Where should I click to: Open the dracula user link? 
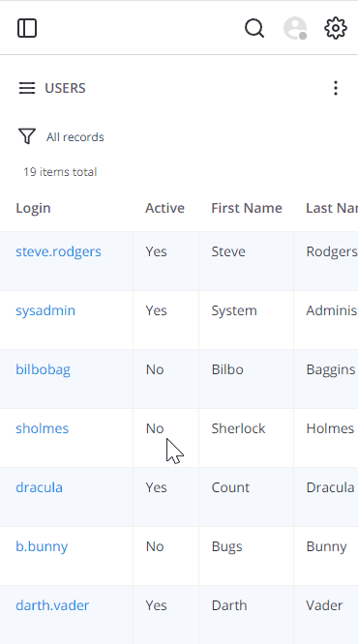39,487
